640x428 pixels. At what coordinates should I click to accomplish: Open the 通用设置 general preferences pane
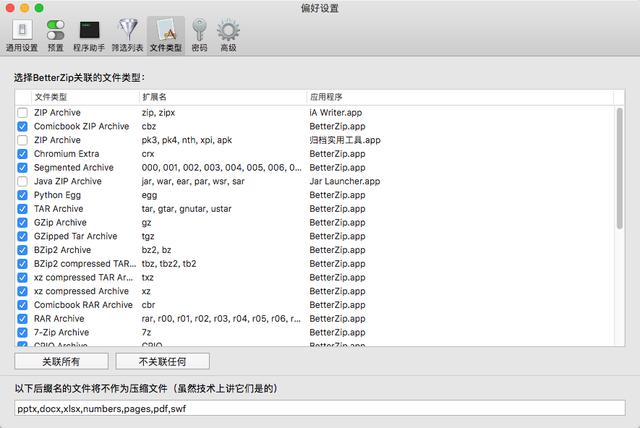[22, 36]
